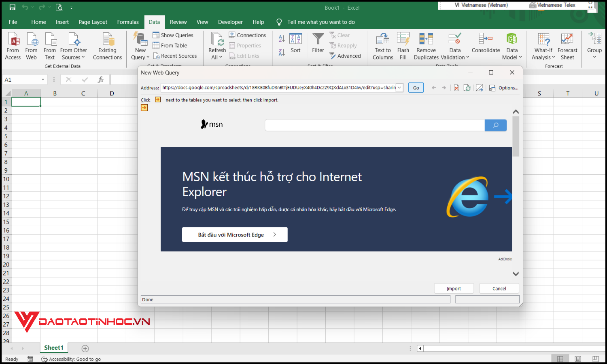
Task: Select the Sheet1 tab
Action: tap(53, 347)
